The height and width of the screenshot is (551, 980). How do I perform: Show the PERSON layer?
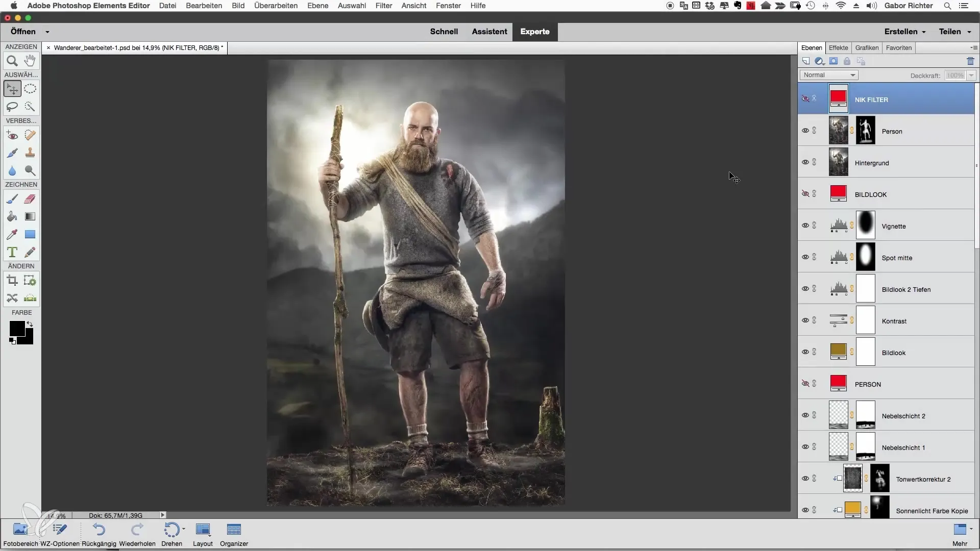(805, 384)
